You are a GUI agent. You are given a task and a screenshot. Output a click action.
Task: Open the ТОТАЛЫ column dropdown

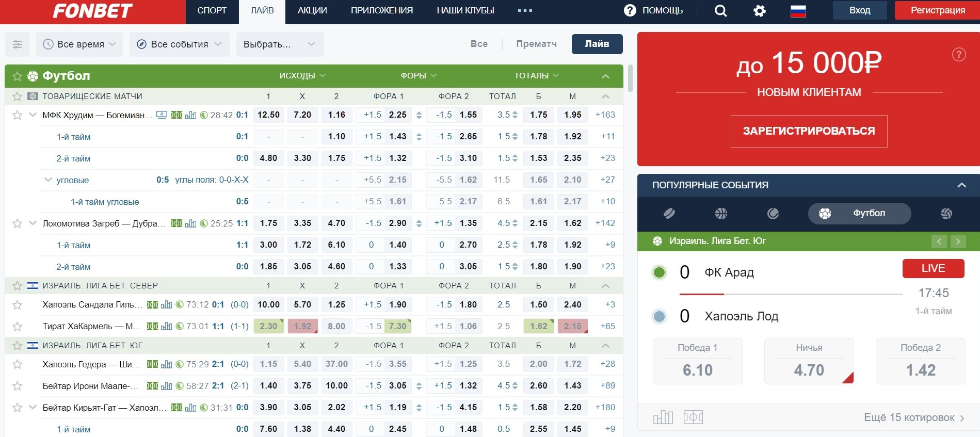click(537, 76)
